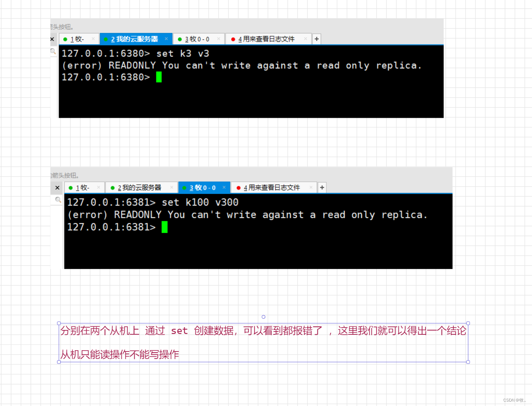Switch to tab '1 牧-' in lower terminal
The height and width of the screenshot is (406, 532).
coord(84,187)
